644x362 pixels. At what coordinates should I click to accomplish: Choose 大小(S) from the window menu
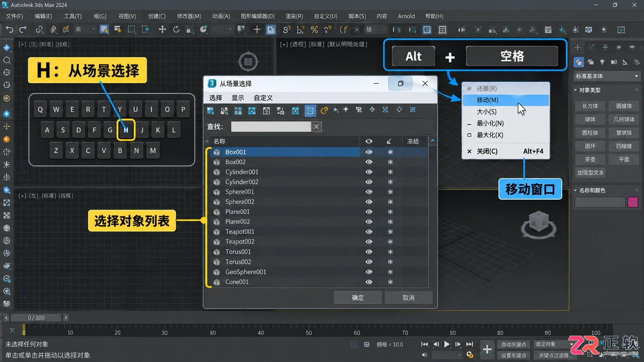(x=505, y=112)
